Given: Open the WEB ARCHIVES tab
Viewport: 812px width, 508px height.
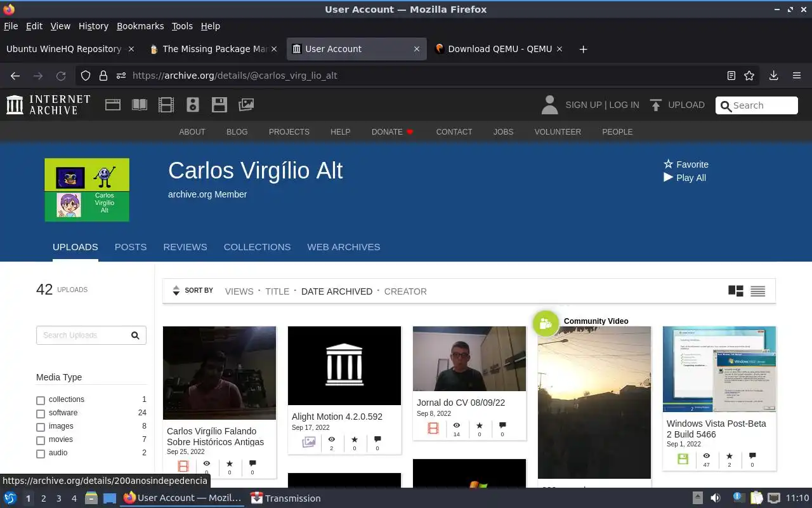Looking at the screenshot, I should point(344,247).
